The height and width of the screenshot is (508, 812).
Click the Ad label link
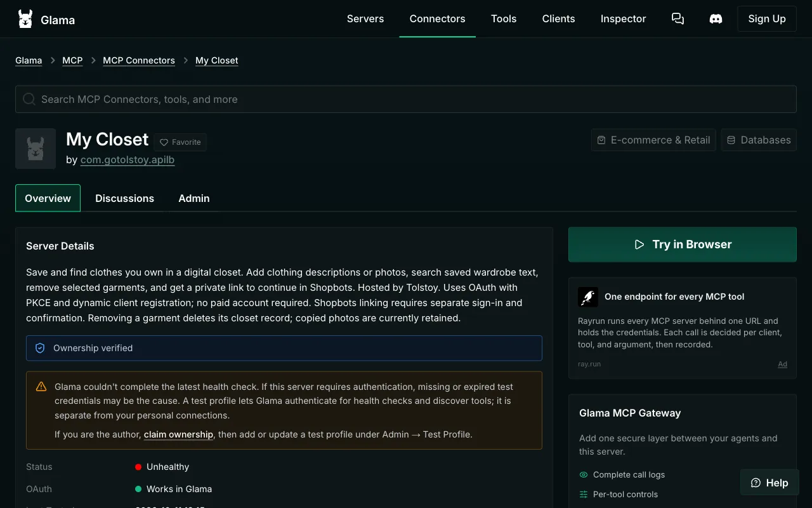point(783,364)
